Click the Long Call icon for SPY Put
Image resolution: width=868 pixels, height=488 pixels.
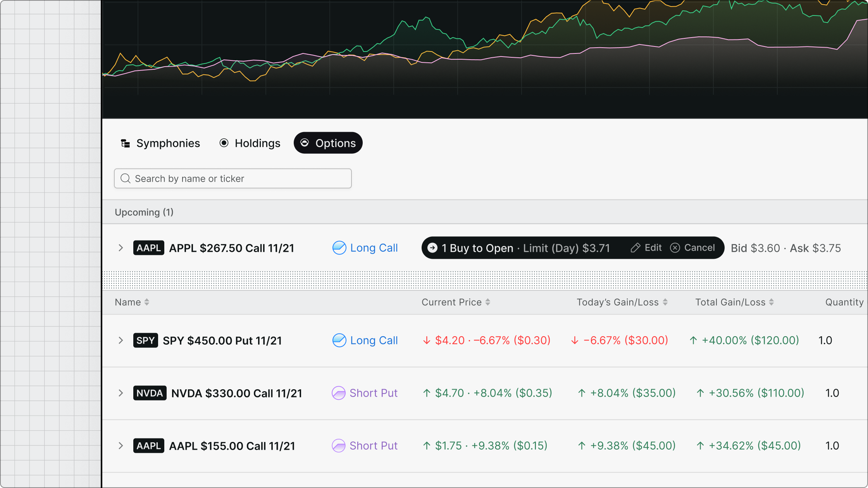(x=339, y=340)
